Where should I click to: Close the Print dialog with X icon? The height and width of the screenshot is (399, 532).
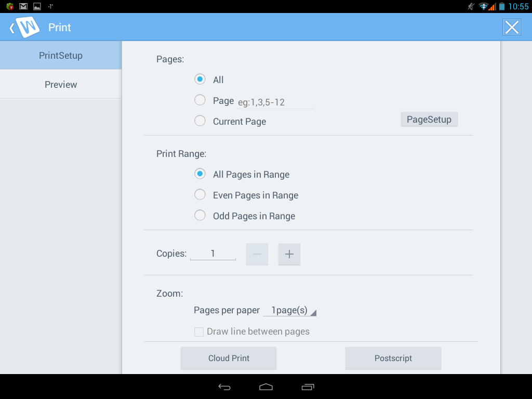tap(512, 27)
